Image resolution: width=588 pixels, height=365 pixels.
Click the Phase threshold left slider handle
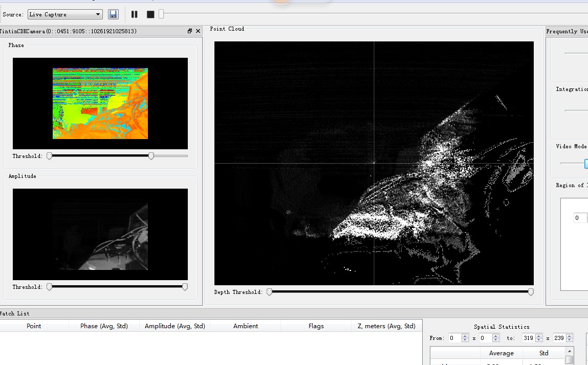(x=50, y=156)
